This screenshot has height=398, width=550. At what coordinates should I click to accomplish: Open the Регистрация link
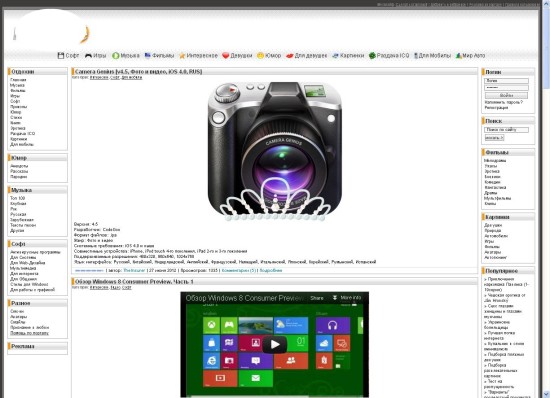(496, 108)
